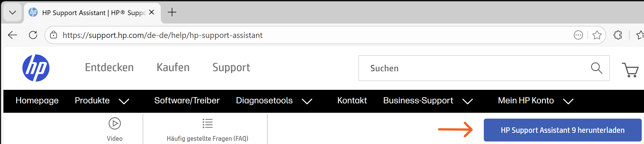
Task: View site security information lock
Action: coord(54,35)
